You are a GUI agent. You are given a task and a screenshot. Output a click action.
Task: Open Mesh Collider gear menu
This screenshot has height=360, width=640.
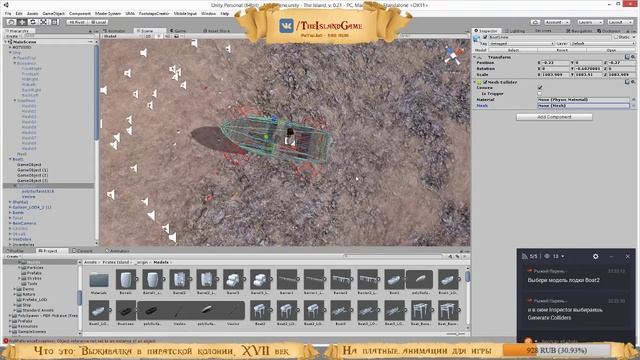[633, 82]
